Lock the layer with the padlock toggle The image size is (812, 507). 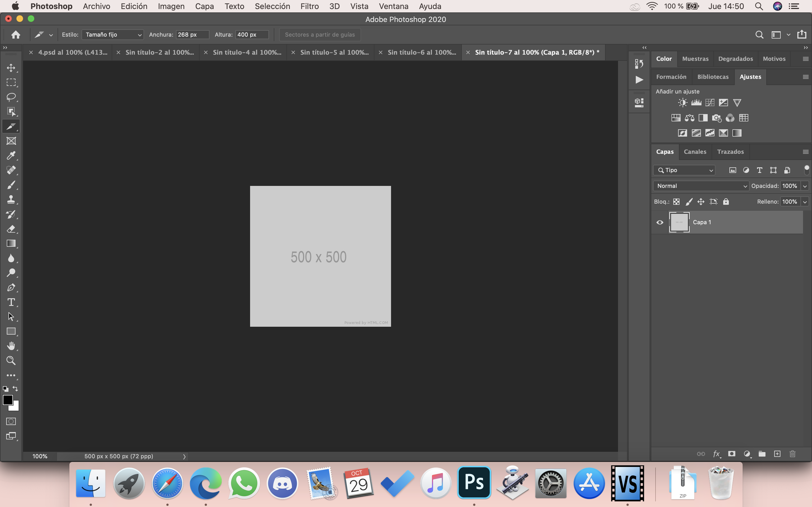[726, 201]
